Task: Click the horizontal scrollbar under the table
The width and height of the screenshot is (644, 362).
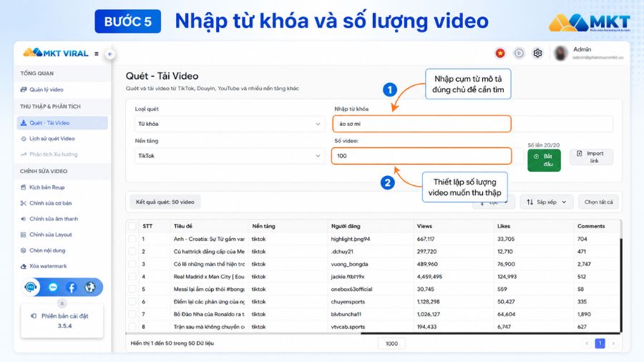Action: pos(490,333)
